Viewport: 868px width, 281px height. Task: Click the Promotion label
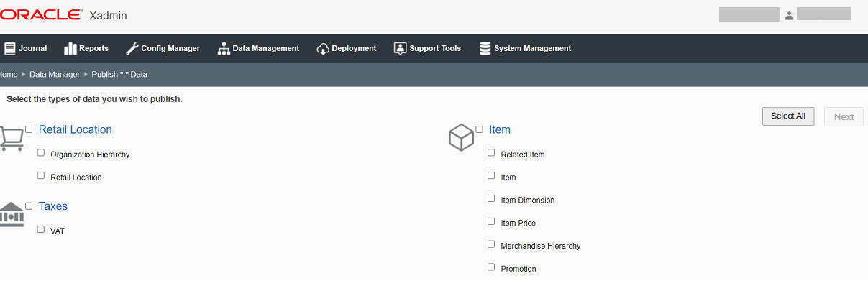tap(518, 270)
